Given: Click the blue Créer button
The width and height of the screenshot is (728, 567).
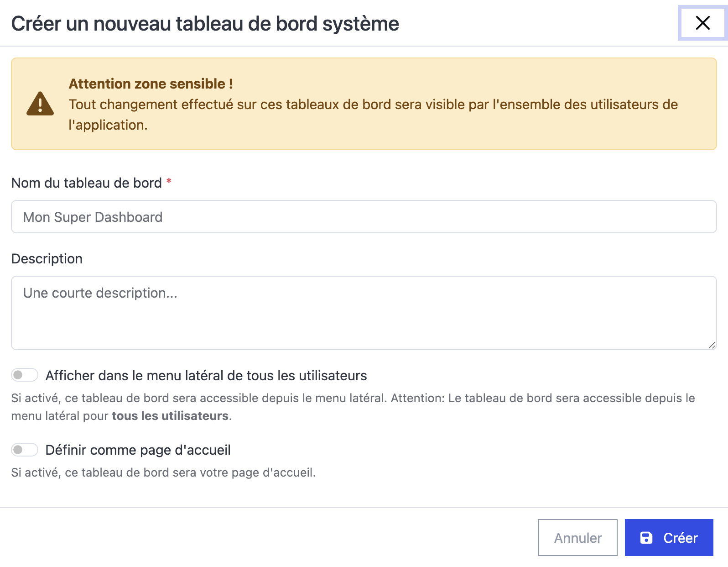Looking at the screenshot, I should pos(669,538).
